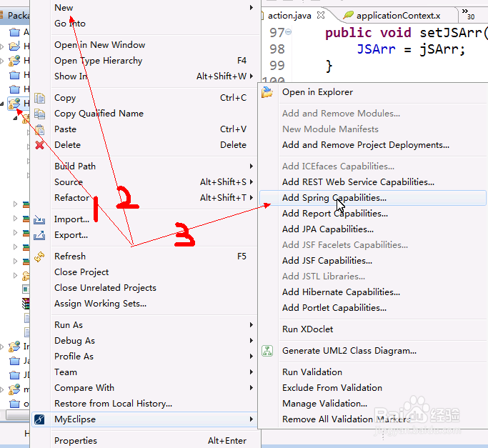Screen dimensions: 488x448
Task: Switch to the action.java editor tab
Action: pos(289,16)
